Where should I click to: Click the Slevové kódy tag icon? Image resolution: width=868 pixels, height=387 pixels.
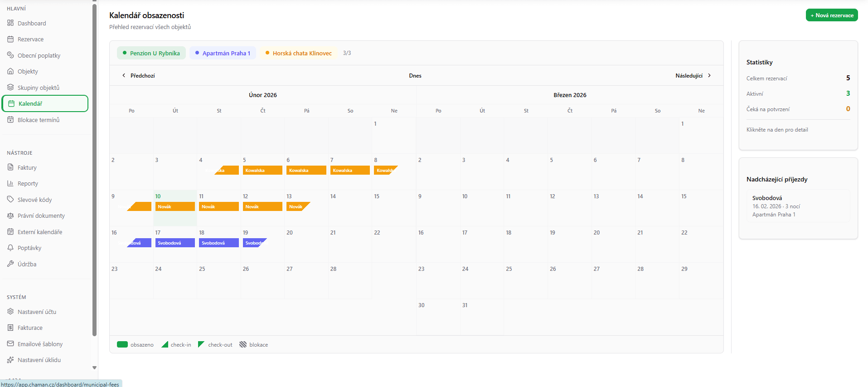(10, 200)
